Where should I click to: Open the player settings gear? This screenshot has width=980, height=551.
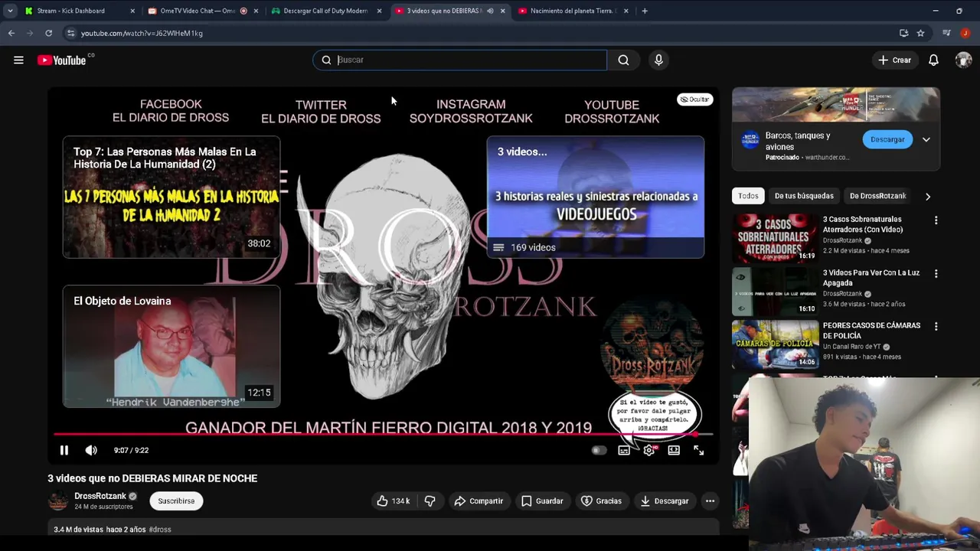click(x=649, y=450)
